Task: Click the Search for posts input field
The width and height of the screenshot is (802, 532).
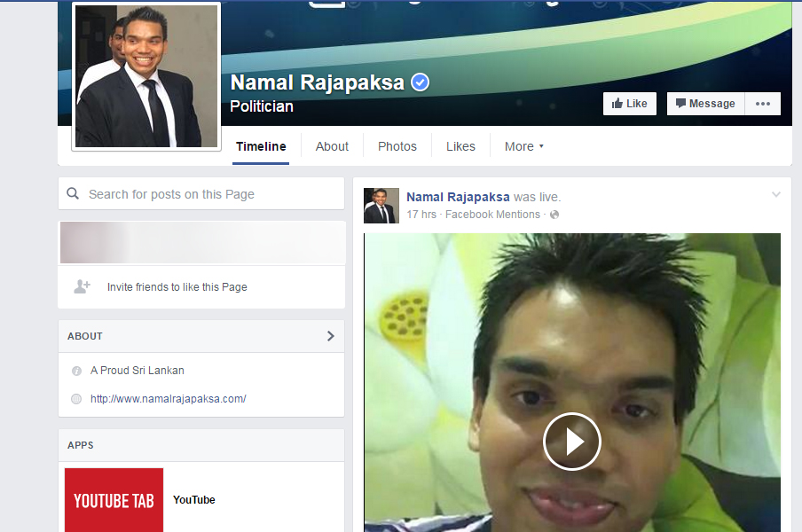Action: [209, 194]
